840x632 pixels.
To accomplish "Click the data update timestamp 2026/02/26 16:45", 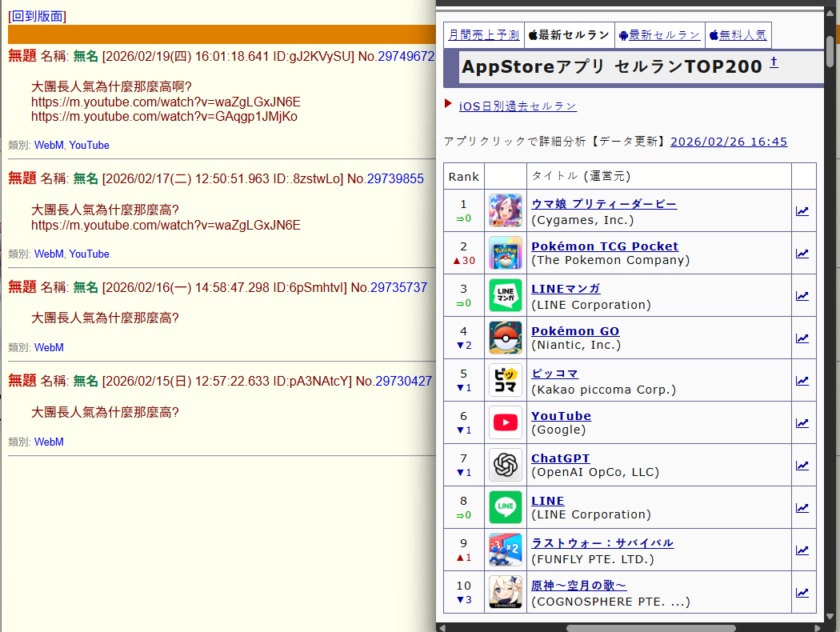I will (728, 142).
